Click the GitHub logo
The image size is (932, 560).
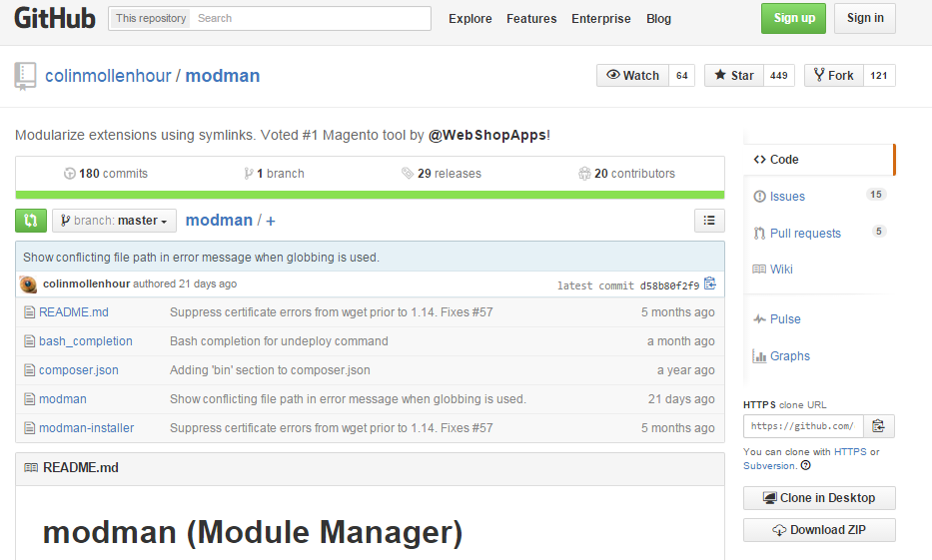[x=55, y=18]
